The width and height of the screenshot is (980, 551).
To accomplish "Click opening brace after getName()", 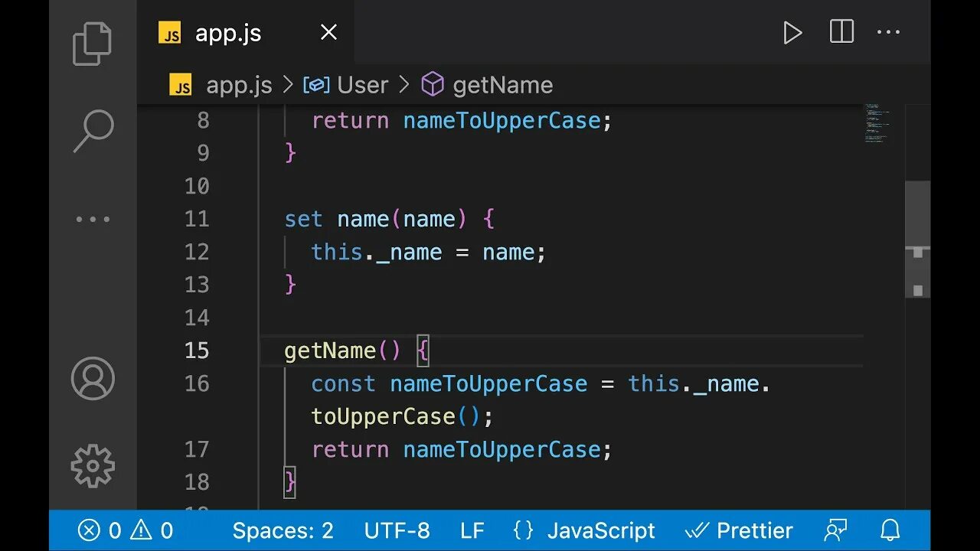I will 423,351.
